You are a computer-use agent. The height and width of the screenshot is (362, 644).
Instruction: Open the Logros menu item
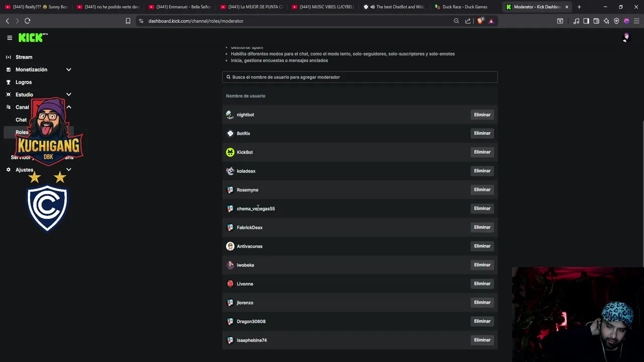click(x=24, y=82)
